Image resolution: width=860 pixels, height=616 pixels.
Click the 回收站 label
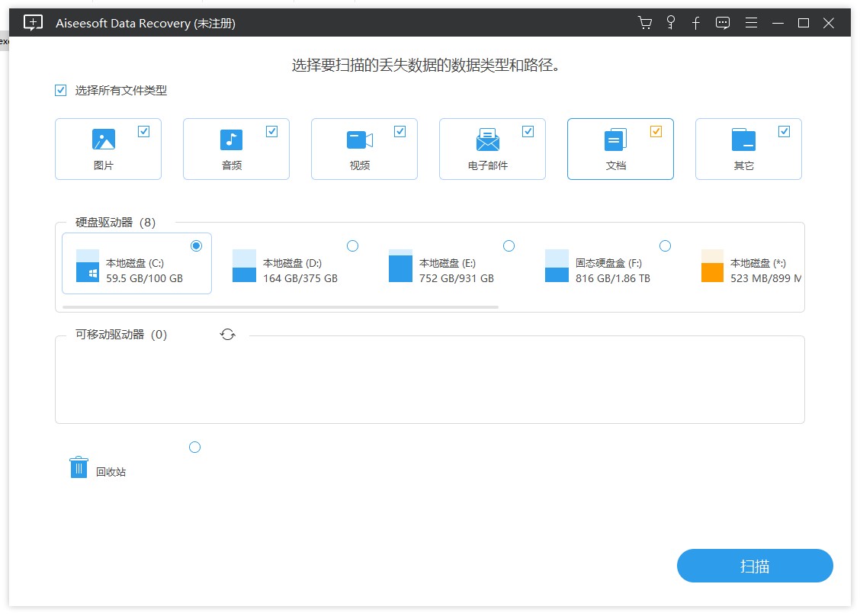click(x=111, y=472)
